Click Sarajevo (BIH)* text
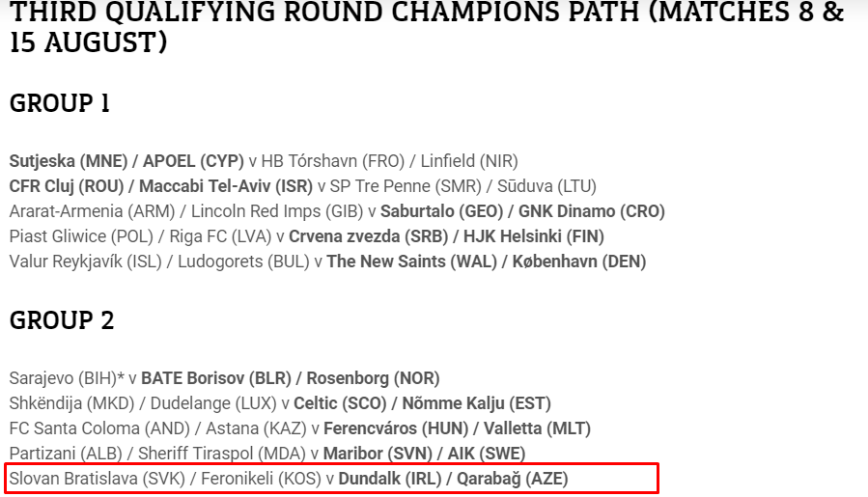 click(67, 378)
